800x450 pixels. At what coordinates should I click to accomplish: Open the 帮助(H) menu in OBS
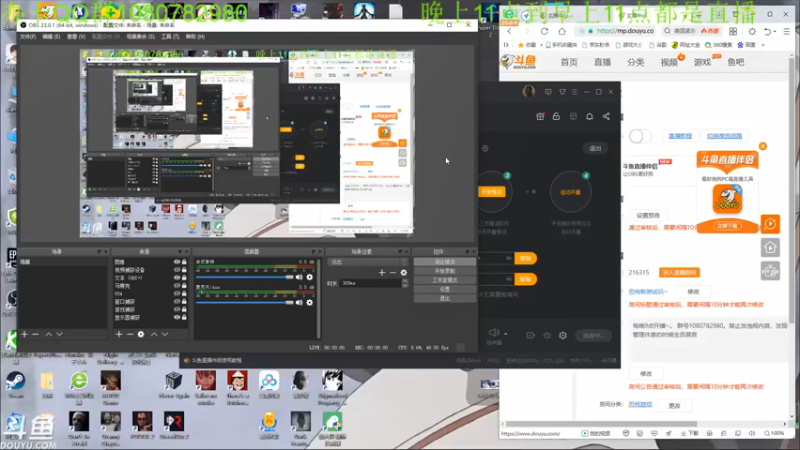tap(195, 37)
